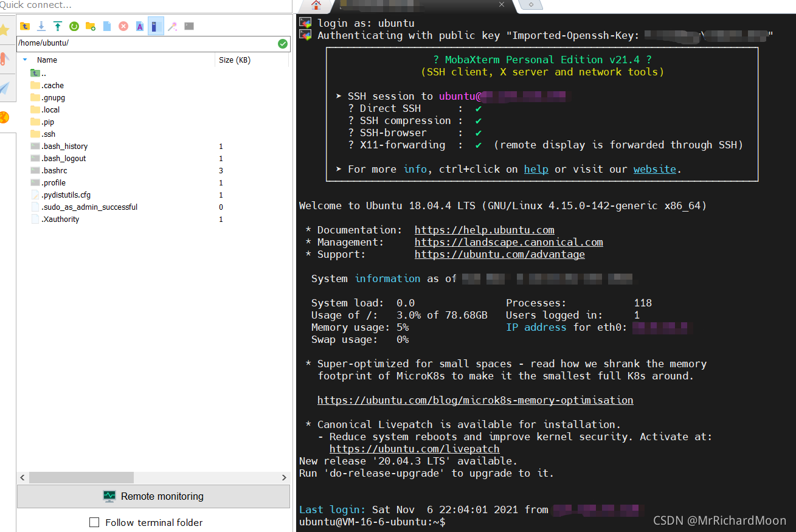This screenshot has height=532, width=796.
Task: Create a new file with blue document icon
Action: (107, 26)
